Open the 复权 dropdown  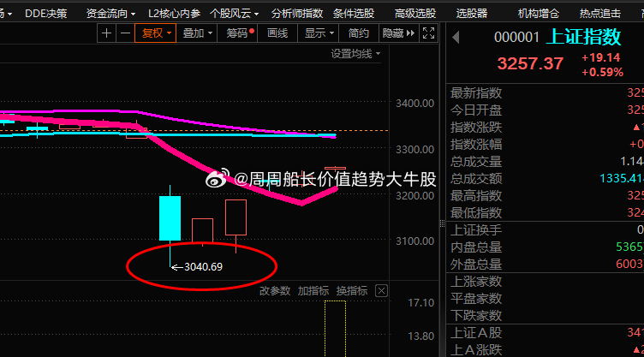point(156,33)
